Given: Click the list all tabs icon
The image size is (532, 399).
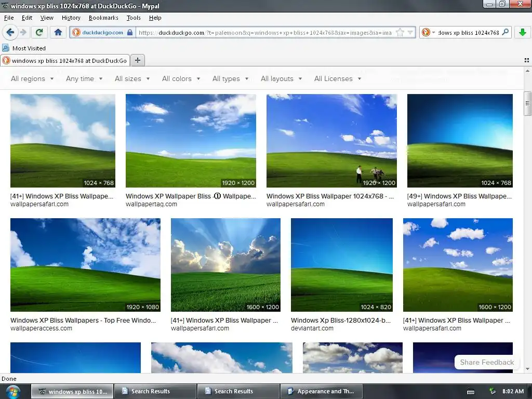Looking at the screenshot, I should coord(526,60).
